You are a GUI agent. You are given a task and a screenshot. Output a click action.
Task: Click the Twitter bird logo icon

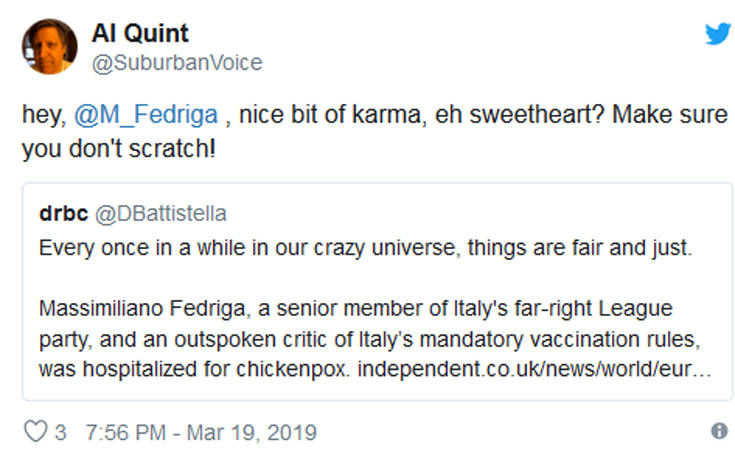tap(717, 34)
